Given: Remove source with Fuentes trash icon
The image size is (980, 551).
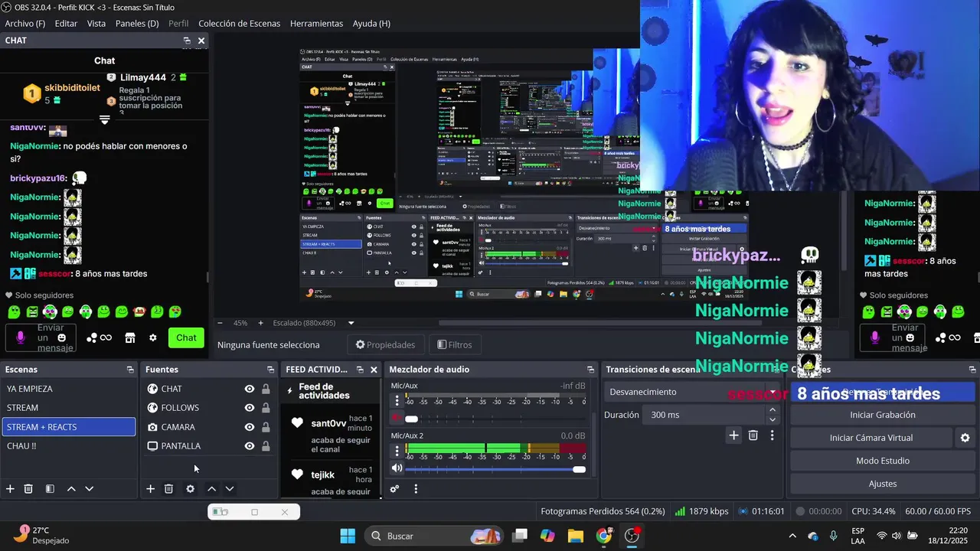Looking at the screenshot, I should point(168,488).
